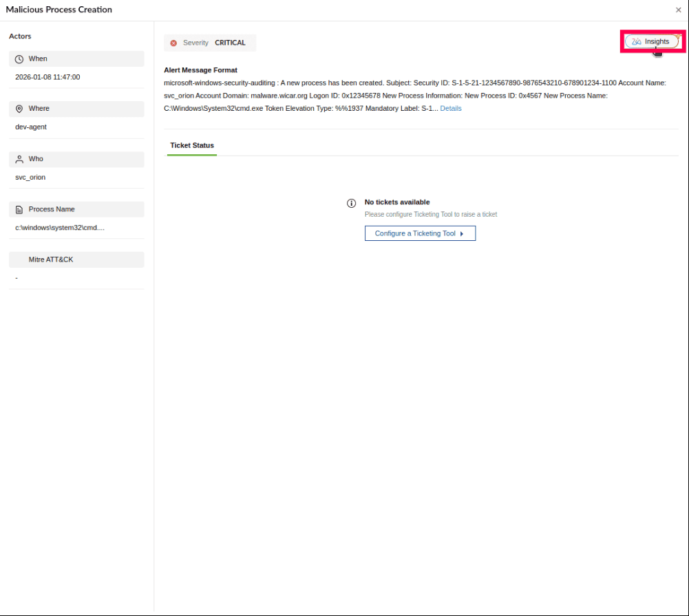Open the Details link in alert message
Image resolution: width=689 pixels, height=616 pixels.
[x=450, y=109]
